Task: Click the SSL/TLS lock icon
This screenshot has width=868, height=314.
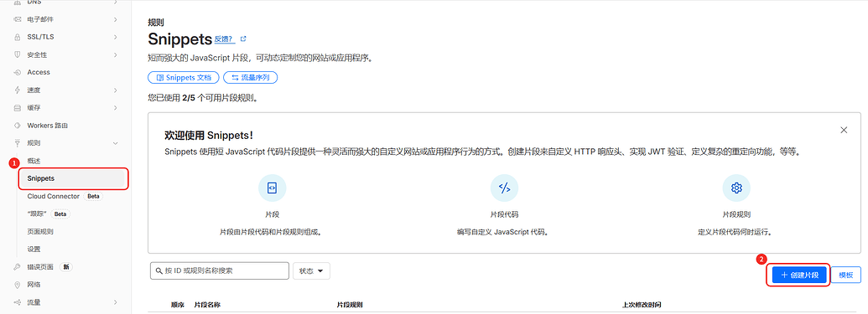Action: pos(17,37)
